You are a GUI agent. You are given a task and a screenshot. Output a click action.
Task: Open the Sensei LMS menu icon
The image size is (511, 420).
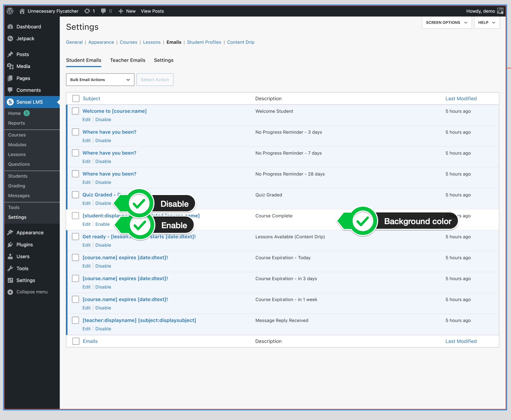[x=10, y=102]
